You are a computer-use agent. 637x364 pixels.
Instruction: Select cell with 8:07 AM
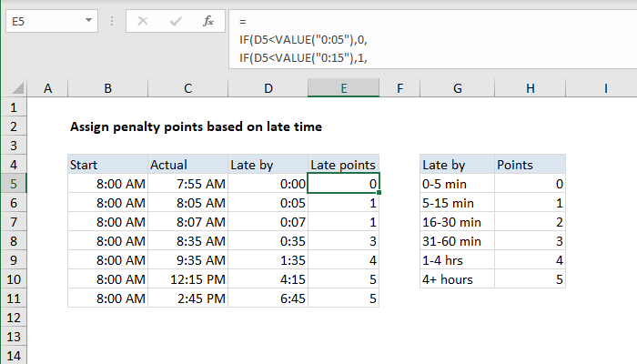[x=187, y=222]
